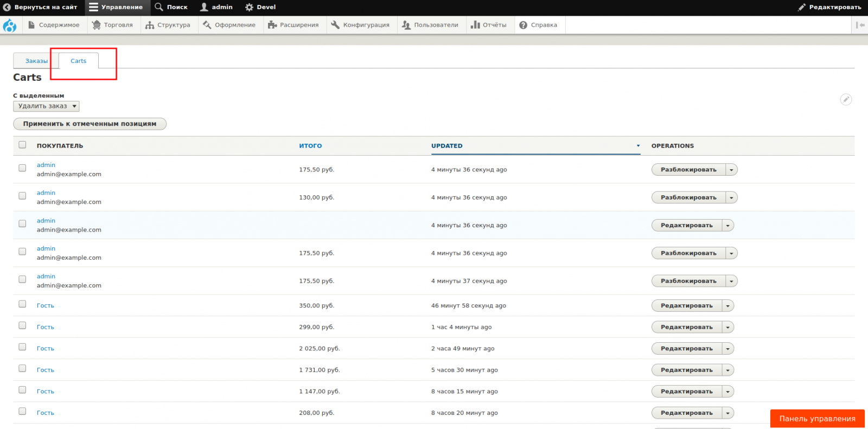Viewport: 868px width, 429px height.
Task: Check the Гость row with 299,00 руб.
Action: click(x=22, y=325)
